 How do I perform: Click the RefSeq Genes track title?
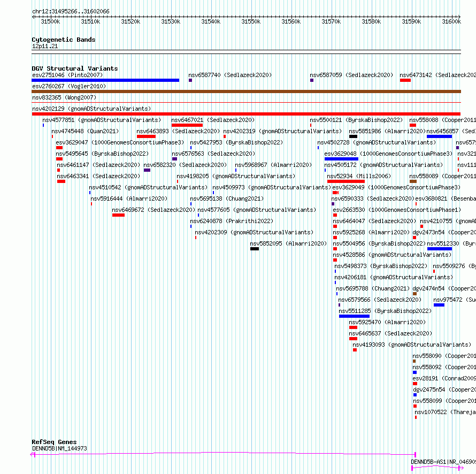coord(54,442)
